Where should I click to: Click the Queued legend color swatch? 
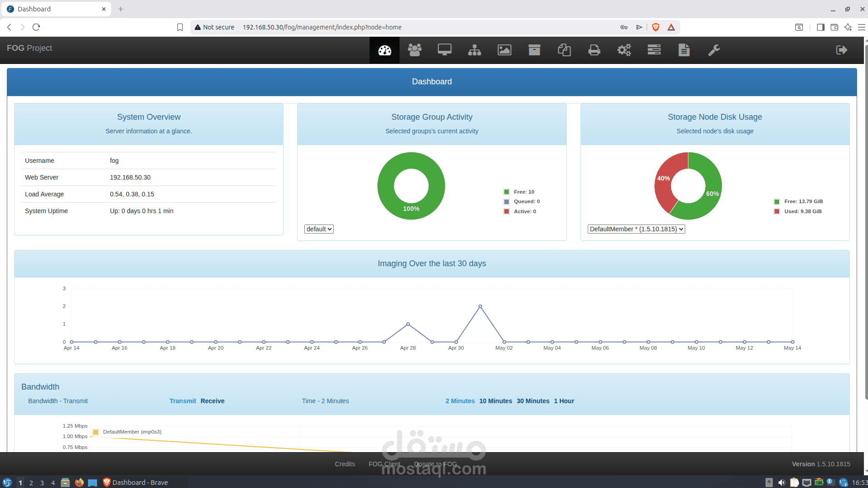tap(507, 202)
